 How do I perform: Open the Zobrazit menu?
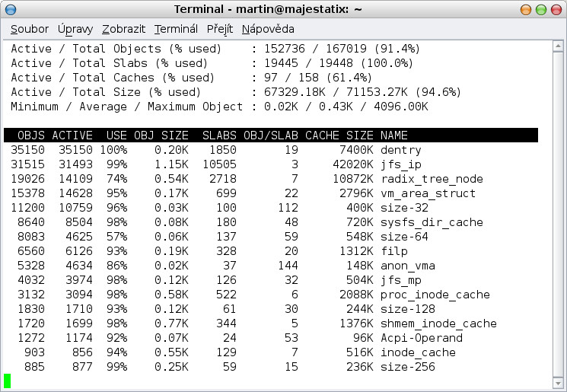coord(124,29)
